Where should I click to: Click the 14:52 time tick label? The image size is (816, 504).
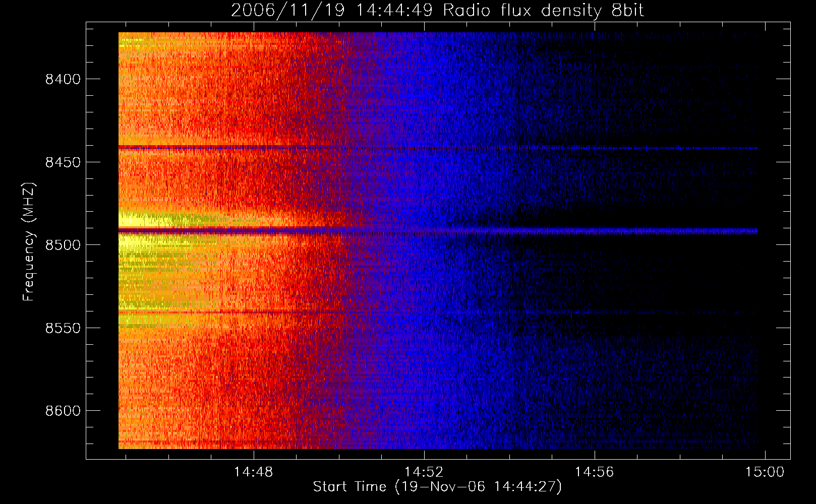coord(424,472)
